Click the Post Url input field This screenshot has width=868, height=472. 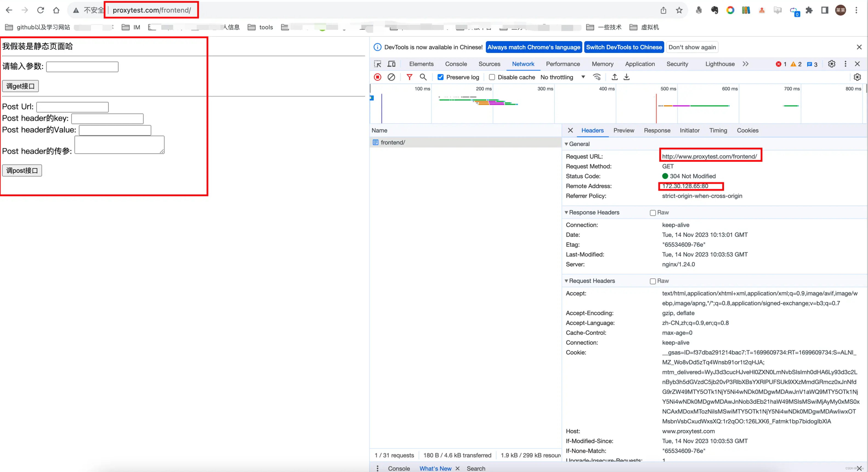[x=72, y=107]
